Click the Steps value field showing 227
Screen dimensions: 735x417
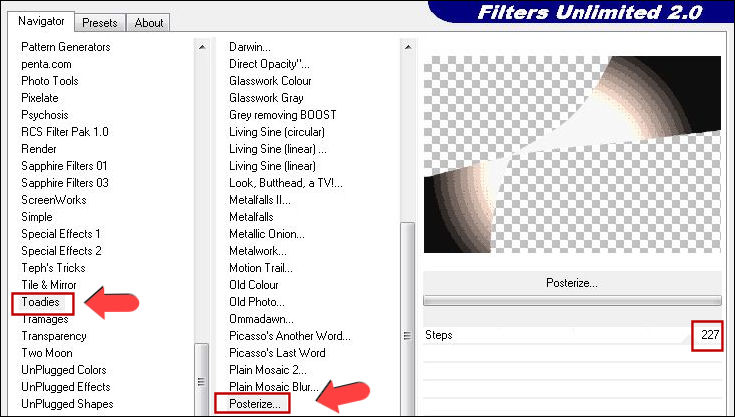[x=709, y=335]
